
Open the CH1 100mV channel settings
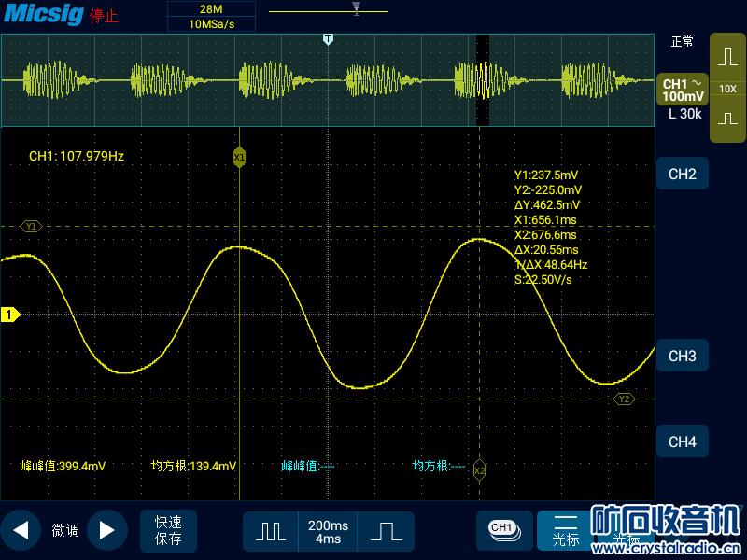(x=682, y=90)
